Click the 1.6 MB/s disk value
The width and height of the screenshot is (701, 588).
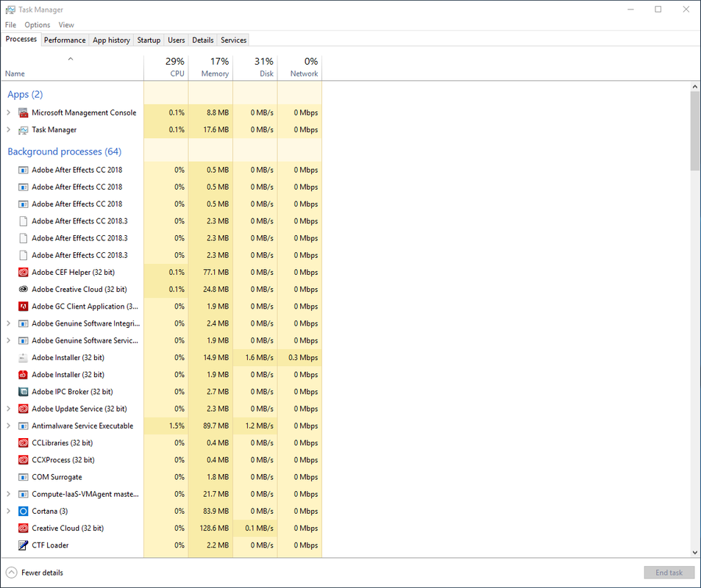[x=260, y=357]
